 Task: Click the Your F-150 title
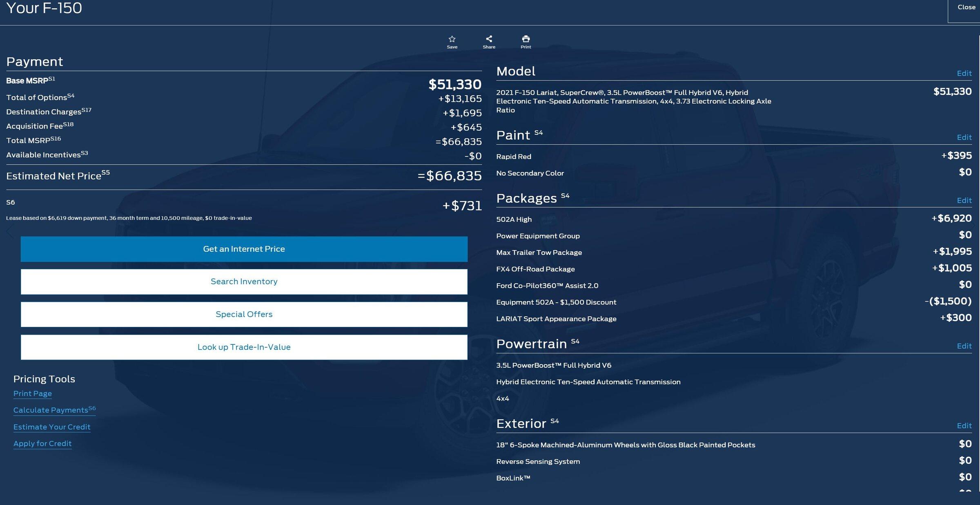44,8
